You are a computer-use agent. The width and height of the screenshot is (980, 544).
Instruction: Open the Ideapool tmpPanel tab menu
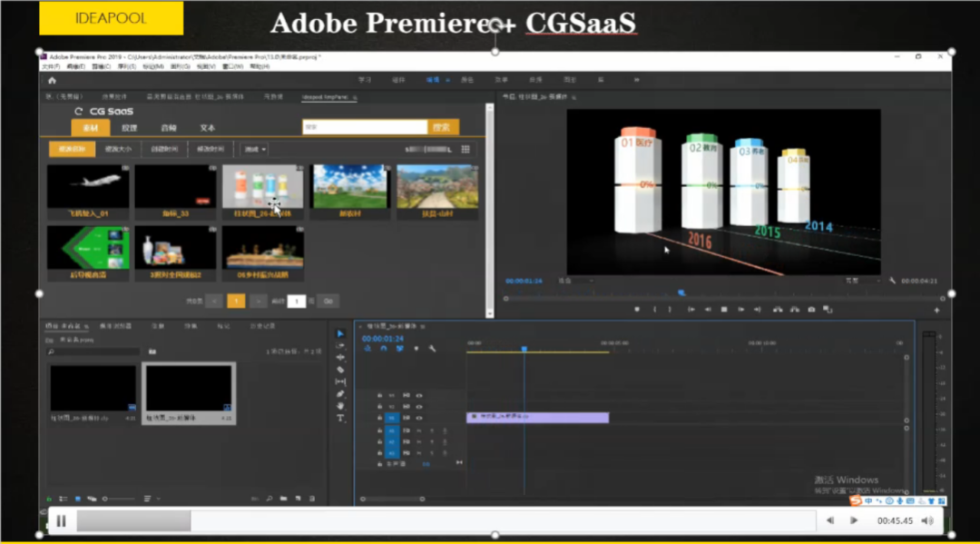click(x=355, y=97)
